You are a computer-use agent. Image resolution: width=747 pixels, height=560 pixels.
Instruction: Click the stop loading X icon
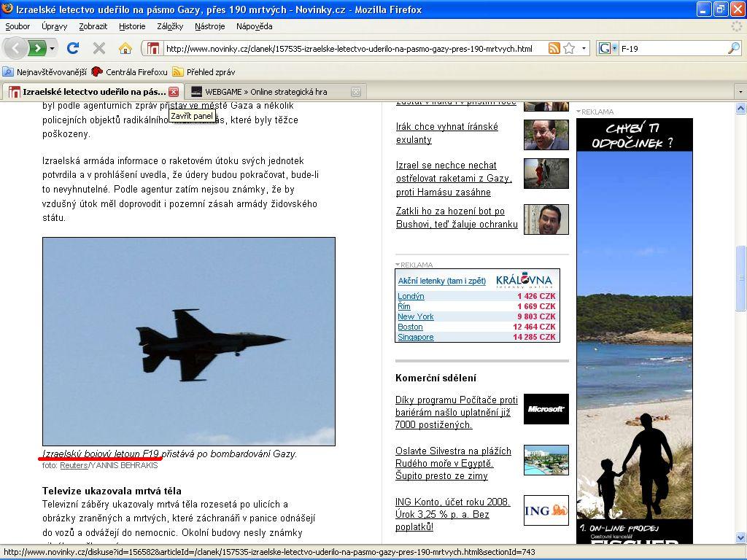pos(99,48)
